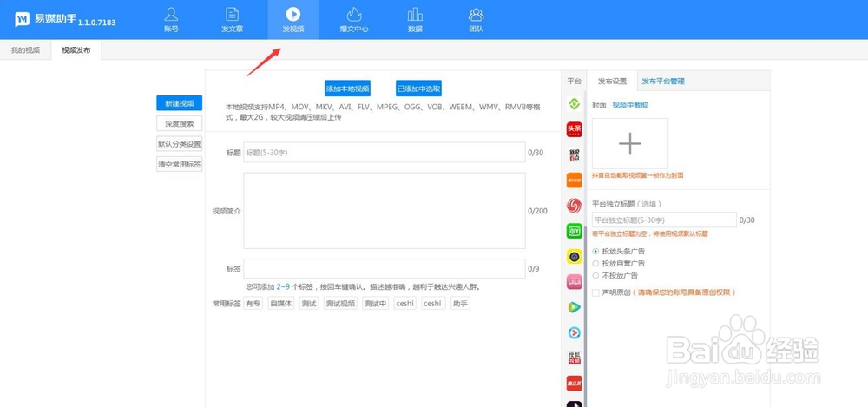Screen dimensions: 868x407
Task: Click 清空常用标签 to clear tags
Action: 180,165
